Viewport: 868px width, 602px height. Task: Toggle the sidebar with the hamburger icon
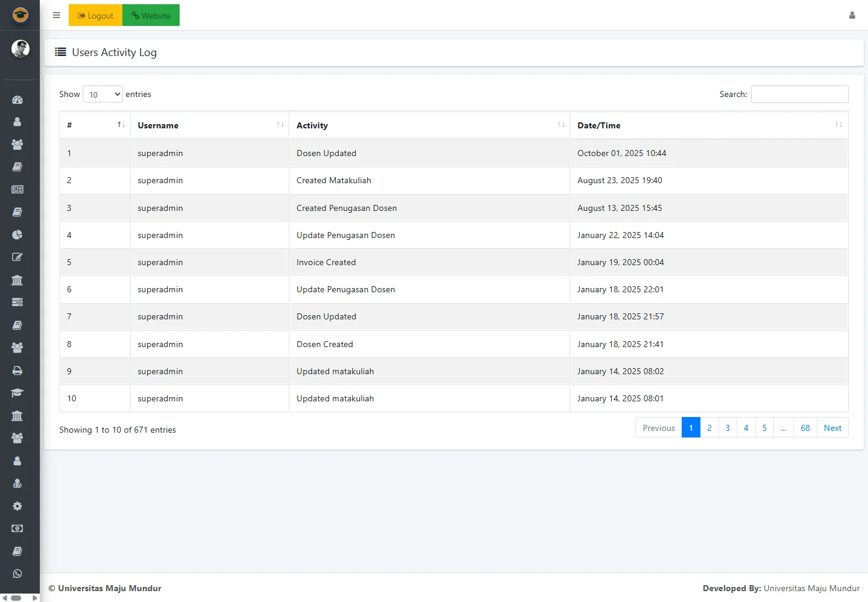(57, 16)
